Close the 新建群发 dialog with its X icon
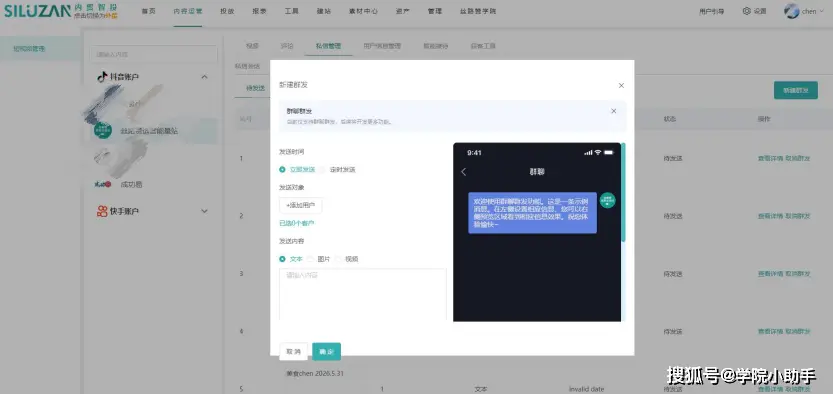Viewport: 833px width, 394px height. pyautogui.click(x=621, y=85)
